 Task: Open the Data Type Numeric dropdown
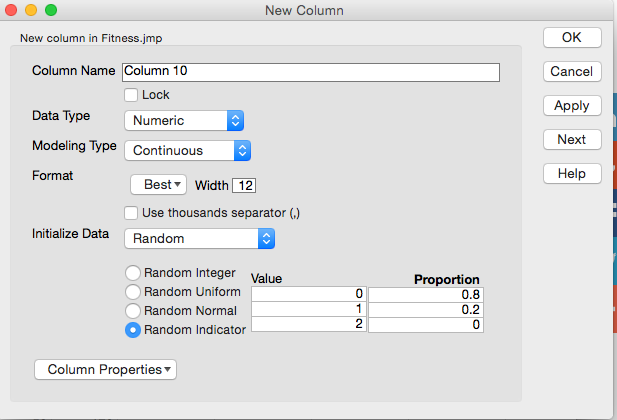184,120
